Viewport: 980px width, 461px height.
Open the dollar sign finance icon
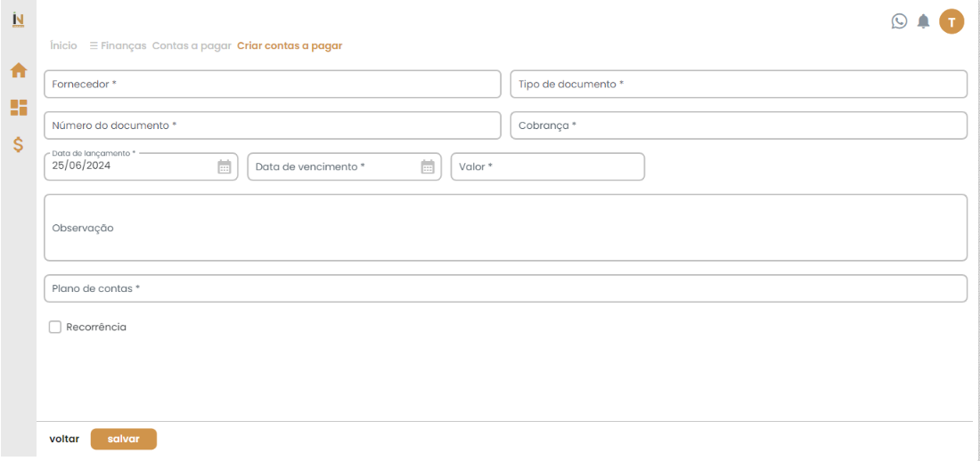(x=18, y=144)
